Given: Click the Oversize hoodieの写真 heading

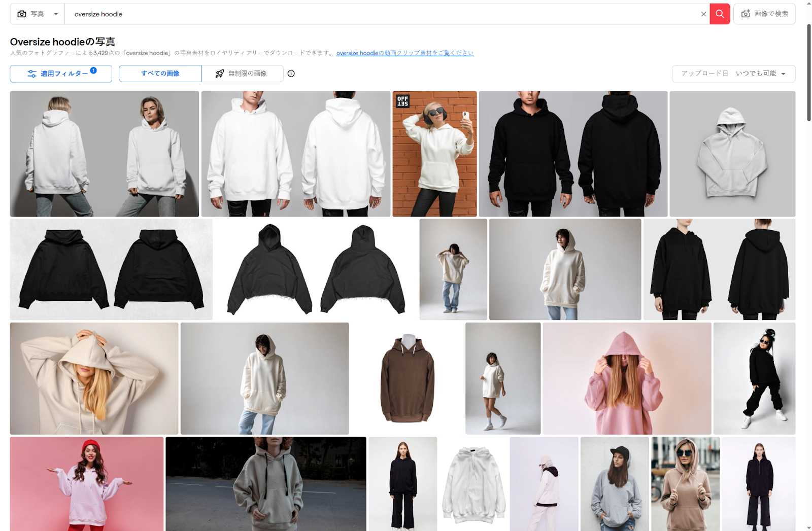Looking at the screenshot, I should point(62,42).
